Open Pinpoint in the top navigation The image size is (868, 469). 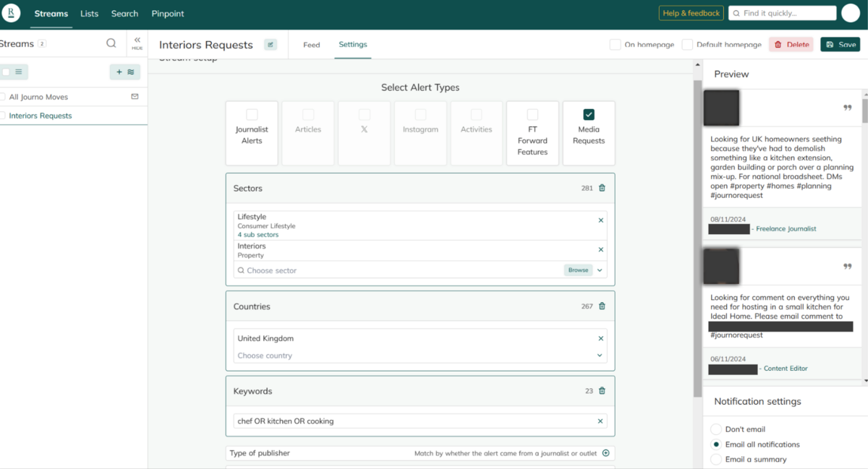pos(168,14)
